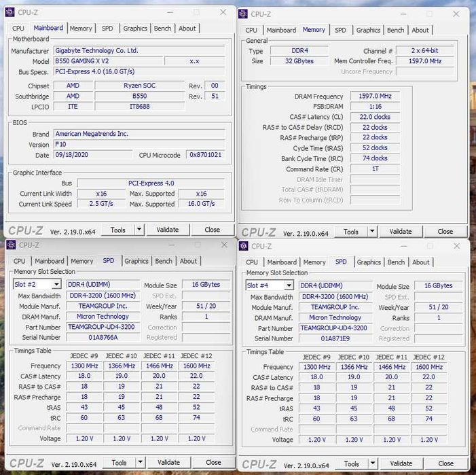Open Graphics tab in Memory window
Viewport: 476px width, 475px height.
pos(368,30)
